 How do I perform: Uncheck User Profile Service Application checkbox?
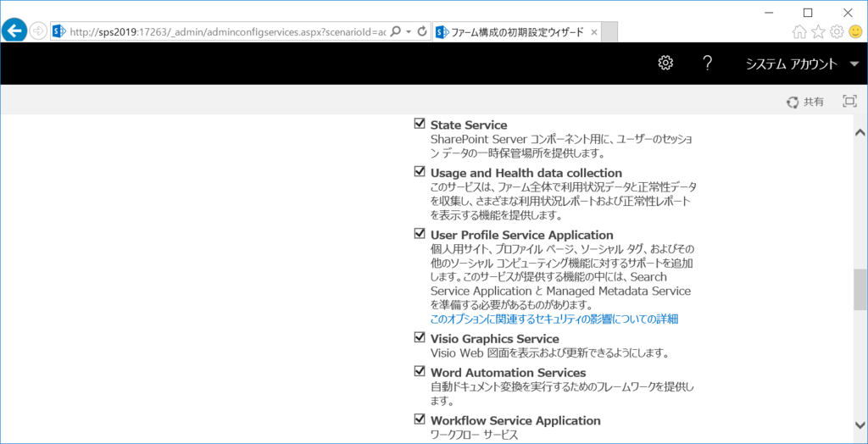point(420,234)
